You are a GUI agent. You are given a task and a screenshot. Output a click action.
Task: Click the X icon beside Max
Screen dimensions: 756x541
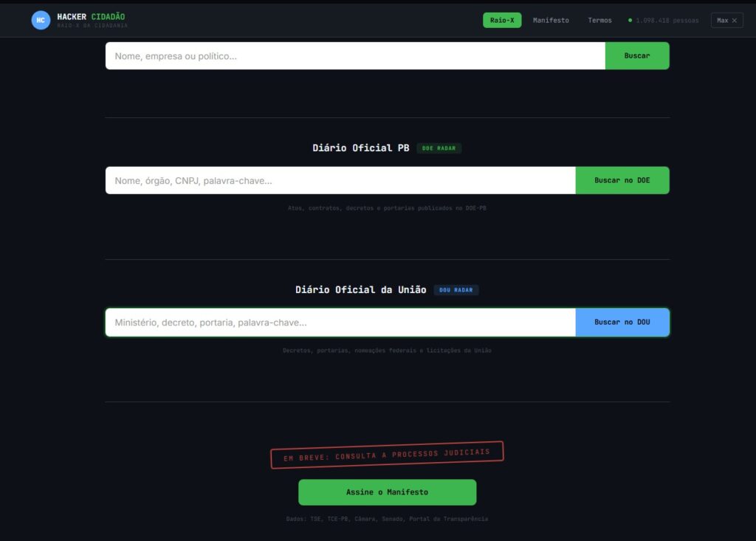tap(735, 21)
